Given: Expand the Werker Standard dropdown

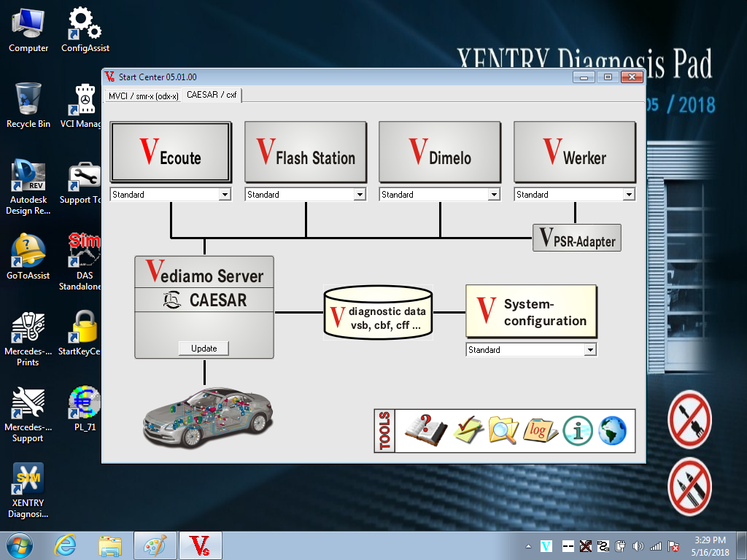Looking at the screenshot, I should [x=629, y=195].
